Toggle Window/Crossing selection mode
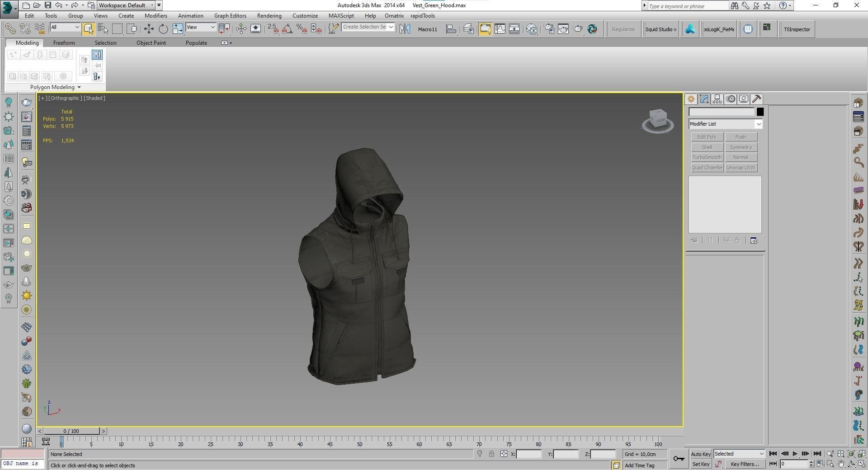Viewport: 868px width, 470px height. 132,29
